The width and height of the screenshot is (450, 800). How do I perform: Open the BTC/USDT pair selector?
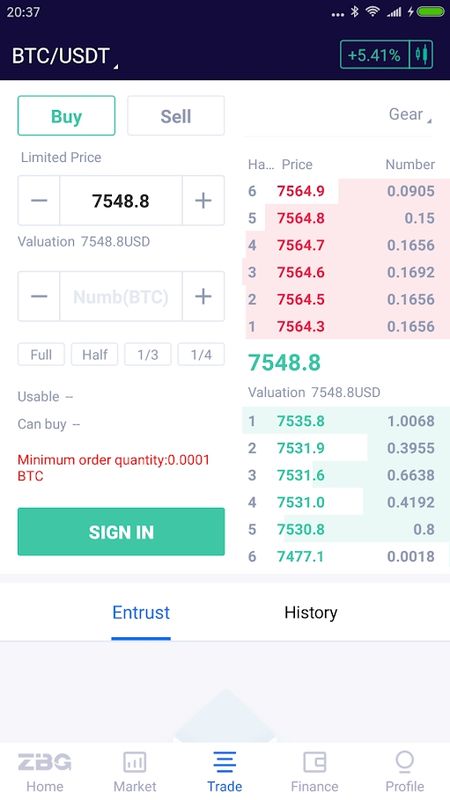pyautogui.click(x=64, y=56)
